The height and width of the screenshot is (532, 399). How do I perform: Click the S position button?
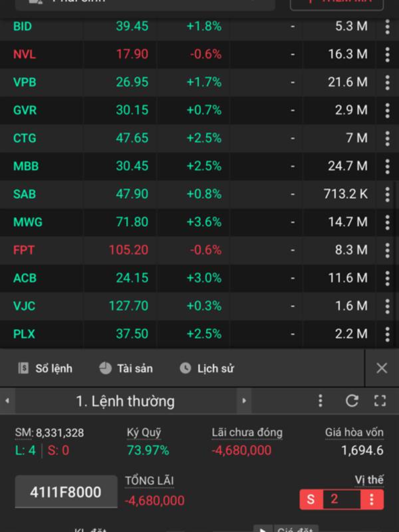311,499
